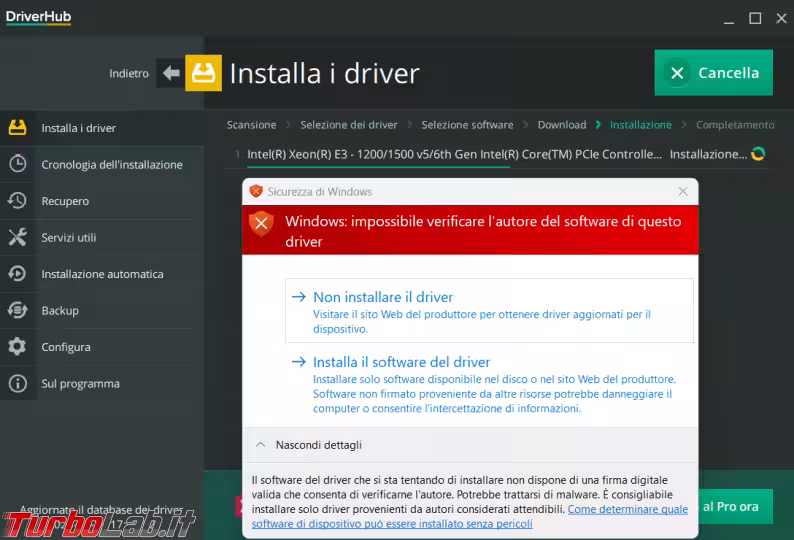Click the Installa i driver sidebar icon
This screenshot has height=540, width=794.
[x=17, y=128]
